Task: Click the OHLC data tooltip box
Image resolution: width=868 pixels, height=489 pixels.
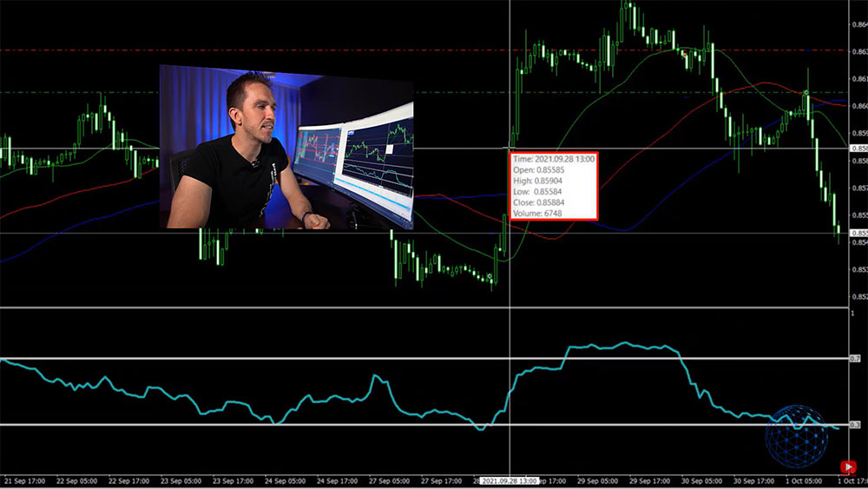Action: [553, 185]
